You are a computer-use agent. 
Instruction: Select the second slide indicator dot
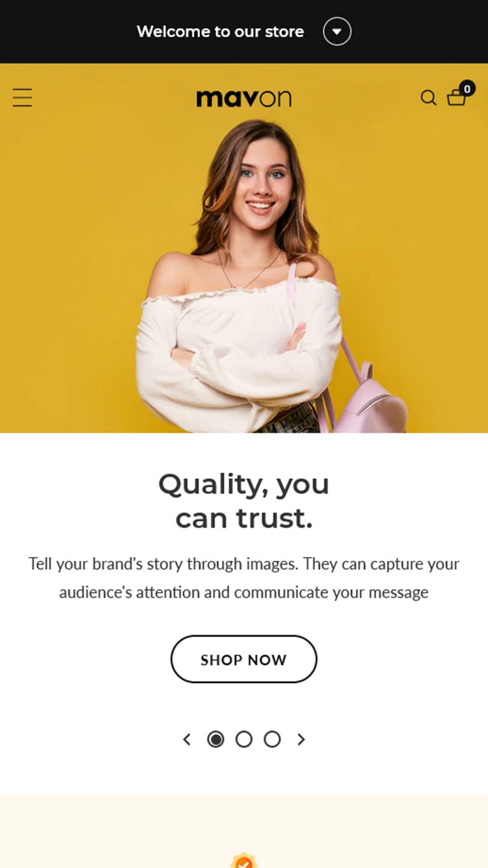[244, 739]
